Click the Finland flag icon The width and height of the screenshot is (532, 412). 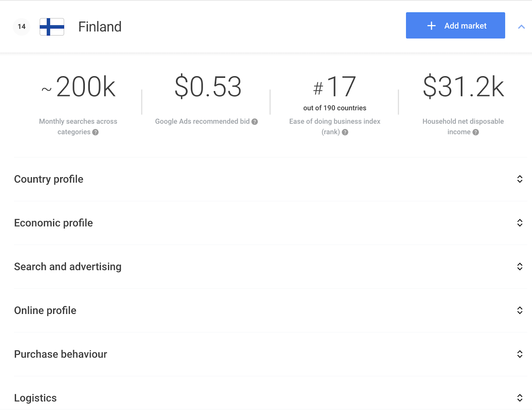point(52,27)
